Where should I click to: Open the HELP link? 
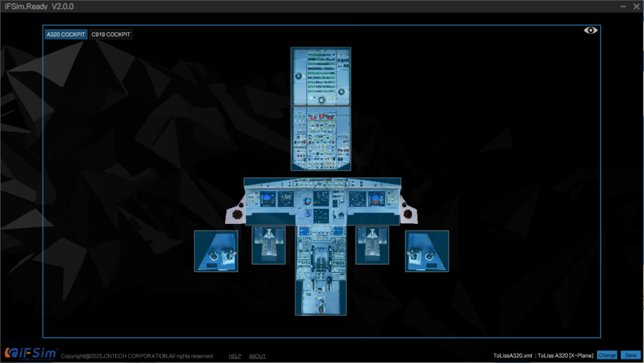click(235, 356)
